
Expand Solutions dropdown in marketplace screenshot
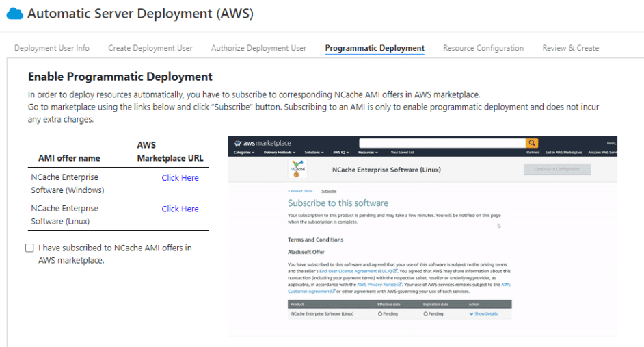[x=314, y=153]
